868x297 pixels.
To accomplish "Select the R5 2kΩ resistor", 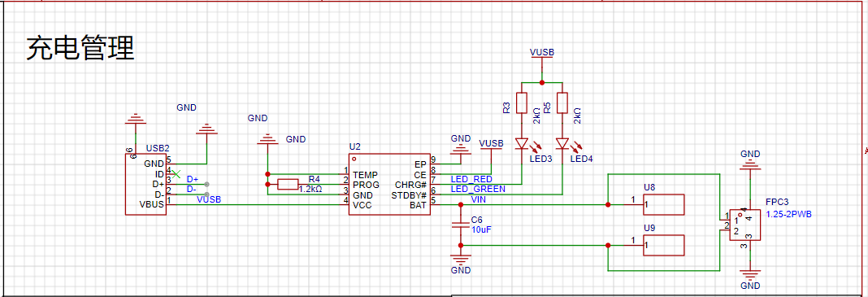I will pos(562,103).
